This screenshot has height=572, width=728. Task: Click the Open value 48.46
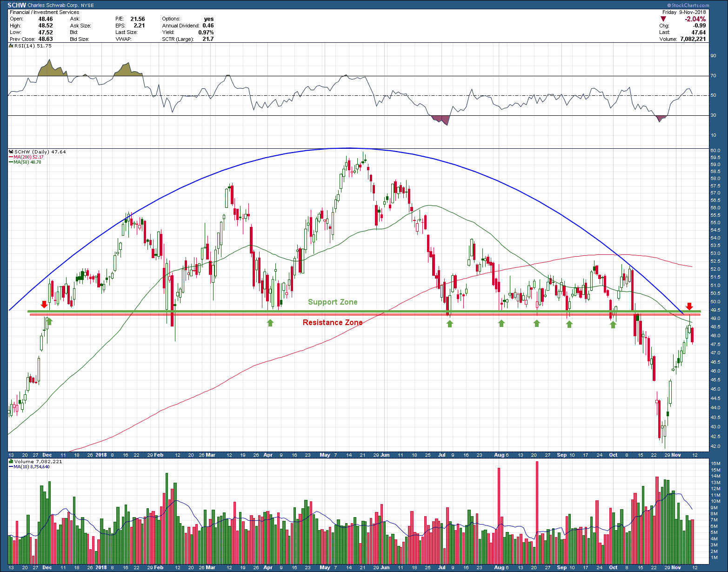pyautogui.click(x=46, y=19)
